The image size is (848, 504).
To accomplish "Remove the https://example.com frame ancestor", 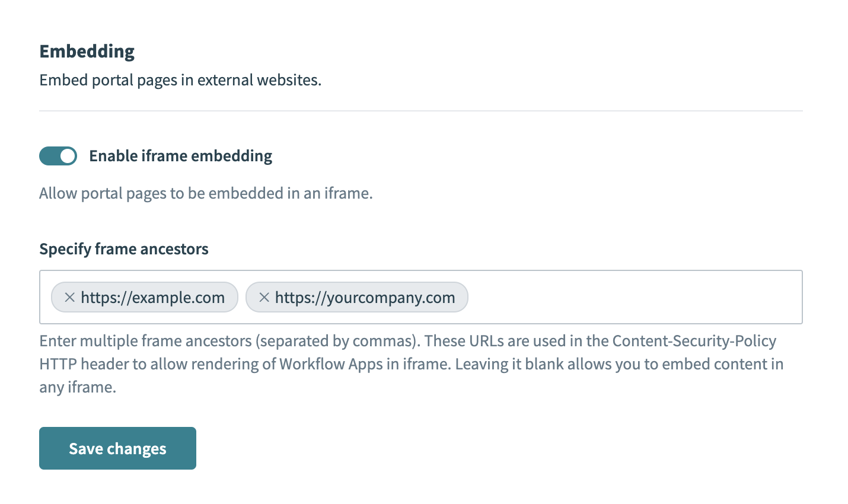I will tap(69, 297).
